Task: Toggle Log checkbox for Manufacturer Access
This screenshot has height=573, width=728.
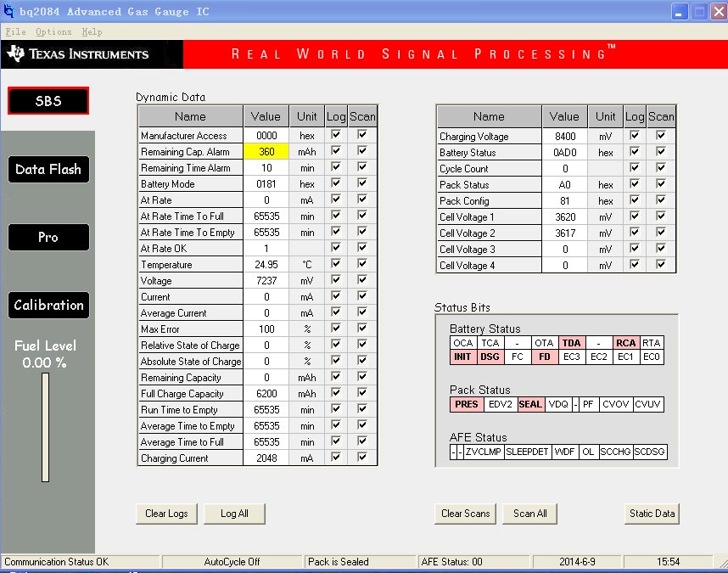Action: tap(336, 135)
